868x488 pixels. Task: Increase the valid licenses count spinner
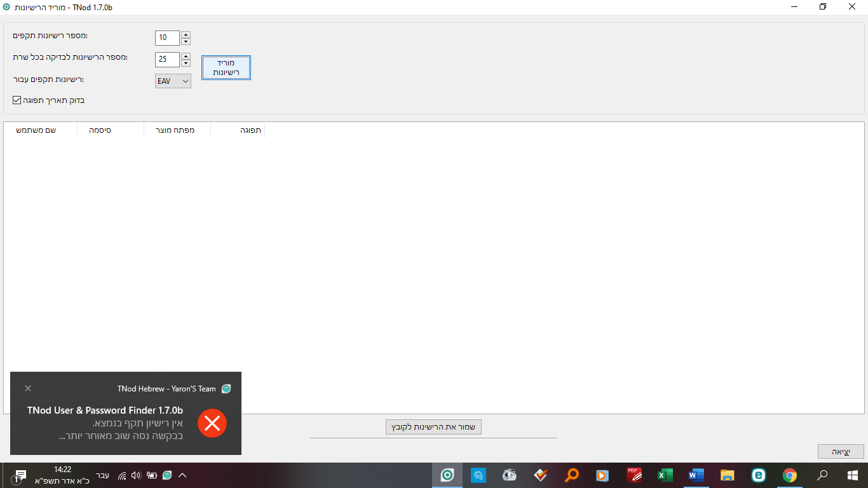click(x=186, y=34)
